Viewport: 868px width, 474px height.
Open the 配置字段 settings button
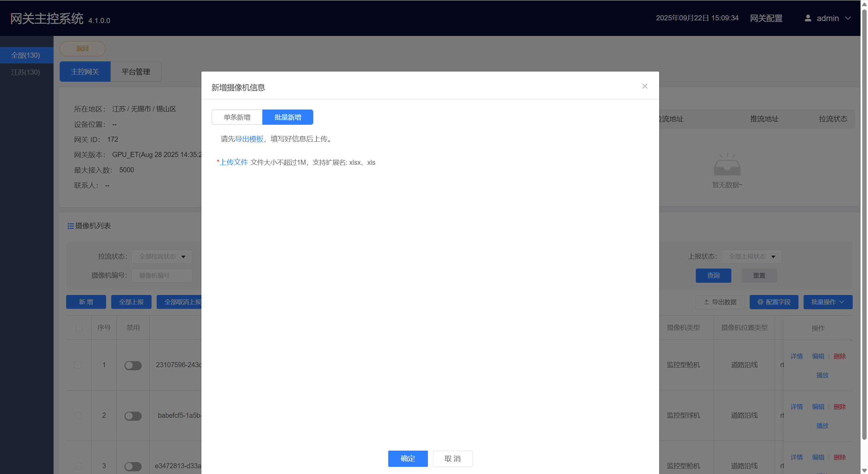(x=774, y=302)
